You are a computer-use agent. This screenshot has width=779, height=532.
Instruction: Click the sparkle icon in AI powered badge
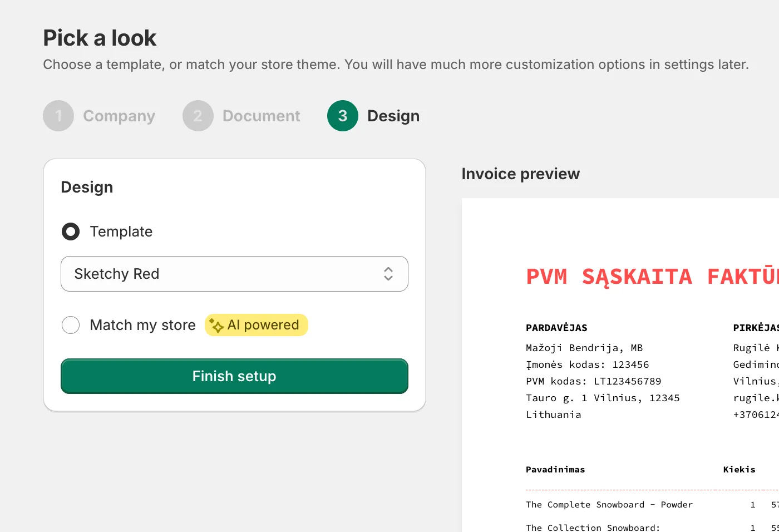(216, 326)
